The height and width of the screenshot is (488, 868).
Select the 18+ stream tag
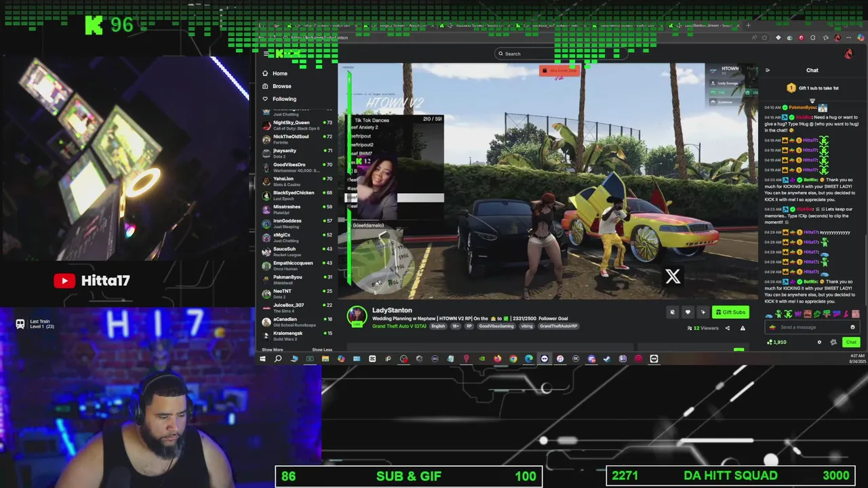point(456,326)
